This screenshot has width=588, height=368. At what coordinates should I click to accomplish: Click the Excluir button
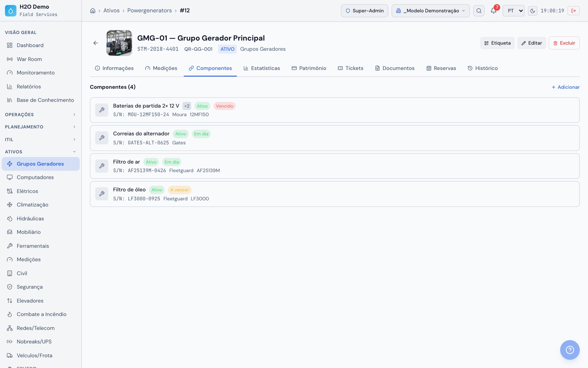(x=564, y=43)
